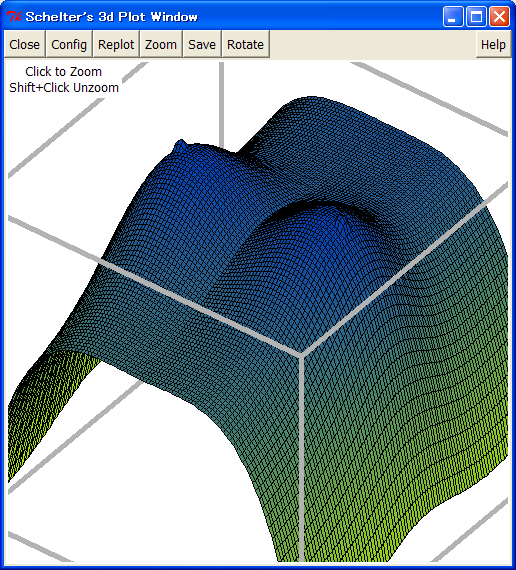
Task: Click the 'Shift+Click Unzoom' text
Action: tap(64, 88)
